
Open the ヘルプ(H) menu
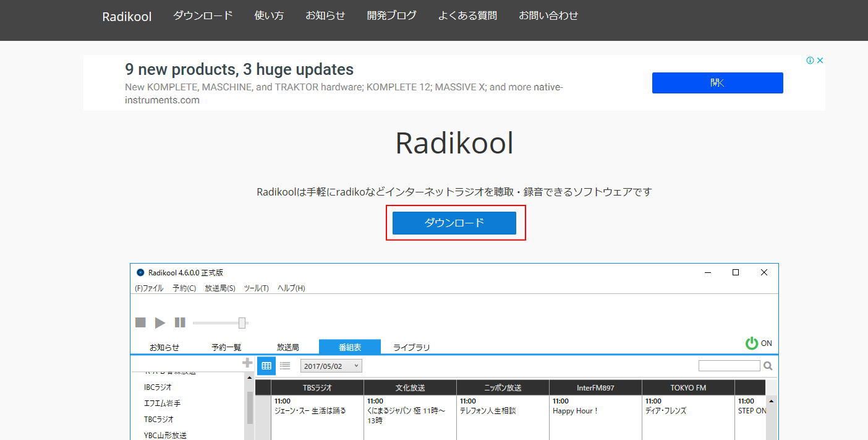pos(291,288)
